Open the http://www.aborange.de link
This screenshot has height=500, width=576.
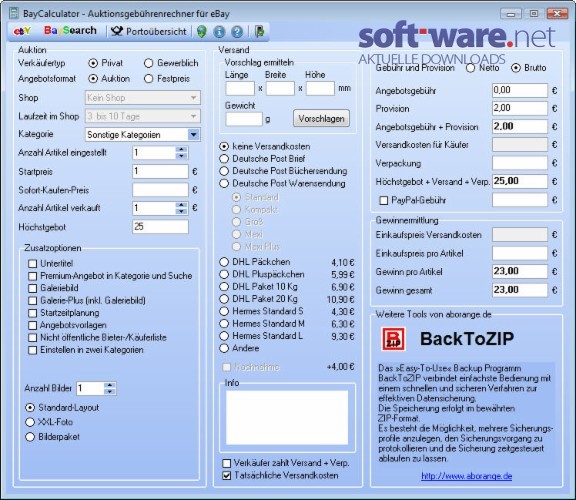(467, 476)
